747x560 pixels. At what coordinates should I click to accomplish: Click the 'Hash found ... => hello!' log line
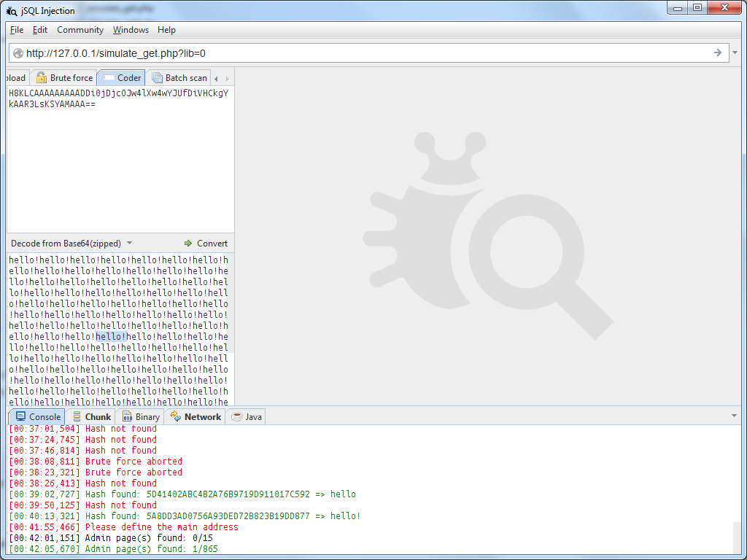pyautogui.click(x=185, y=516)
